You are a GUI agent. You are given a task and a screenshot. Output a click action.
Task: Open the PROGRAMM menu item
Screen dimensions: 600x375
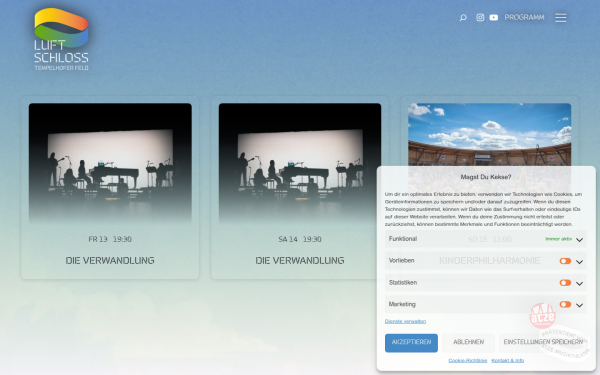click(524, 18)
